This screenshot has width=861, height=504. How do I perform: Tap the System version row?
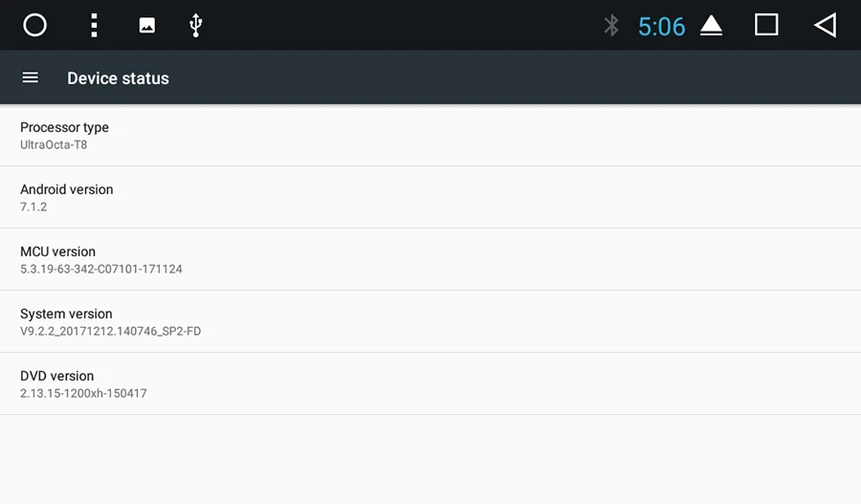[430, 321]
